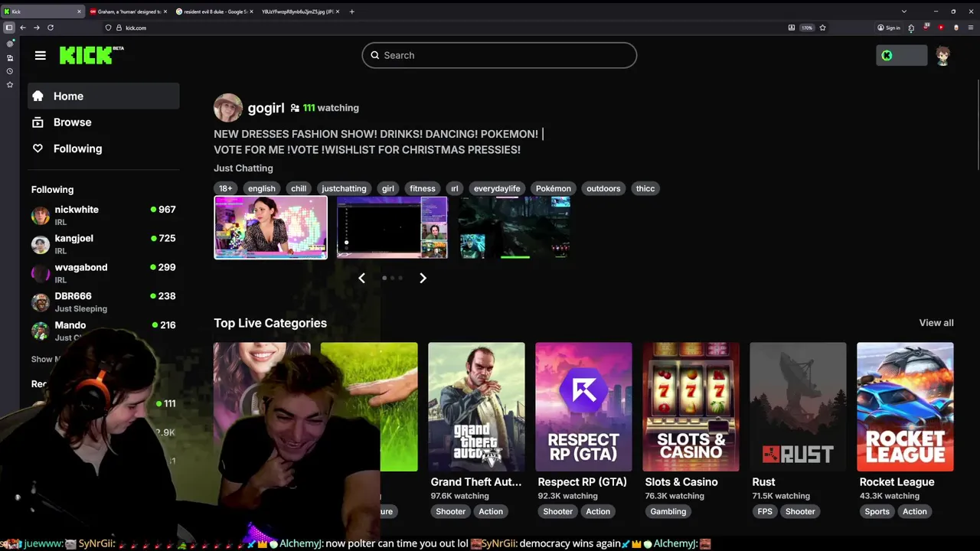The width and height of the screenshot is (980, 551).
Task: Click the 18+ tag
Action: [x=225, y=188]
